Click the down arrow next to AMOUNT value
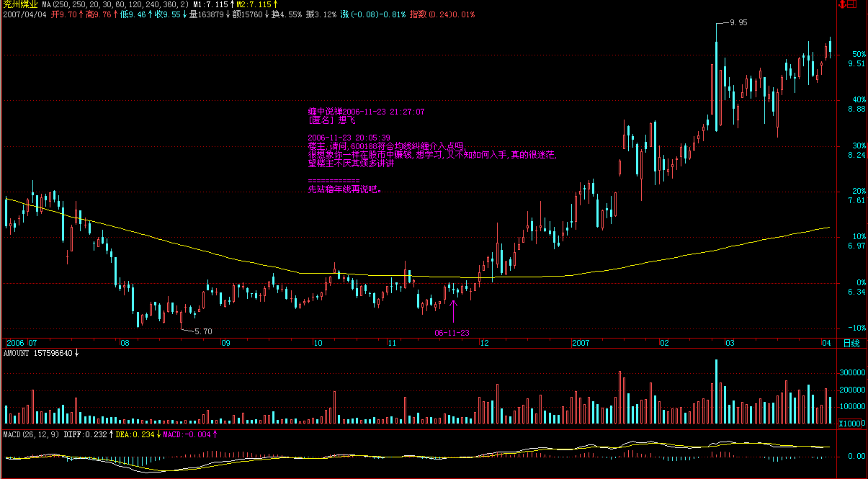Screen dimensions: 868x479 click(77, 354)
